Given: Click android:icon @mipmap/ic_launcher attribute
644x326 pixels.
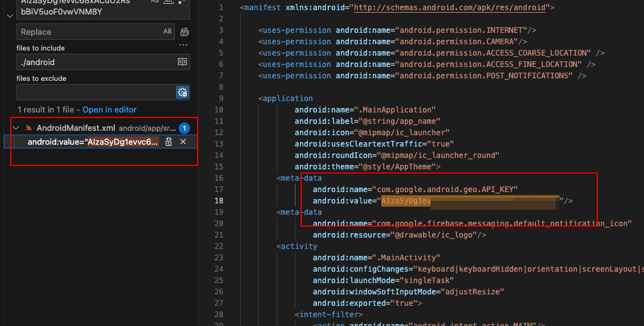Looking at the screenshot, I should [372, 133].
